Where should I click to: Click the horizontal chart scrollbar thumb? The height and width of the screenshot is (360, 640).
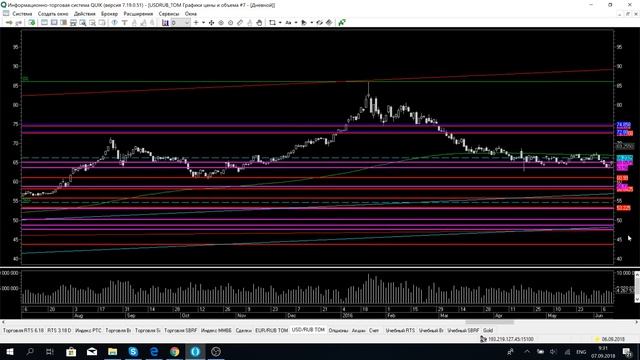(489, 322)
